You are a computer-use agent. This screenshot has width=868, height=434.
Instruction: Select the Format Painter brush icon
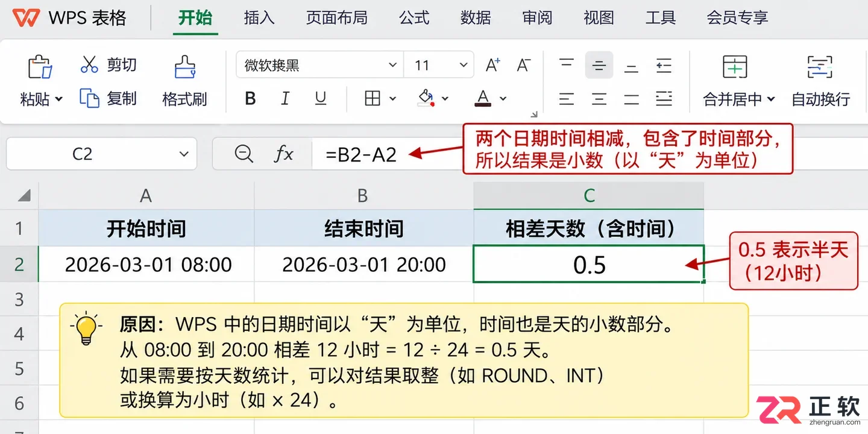(184, 67)
